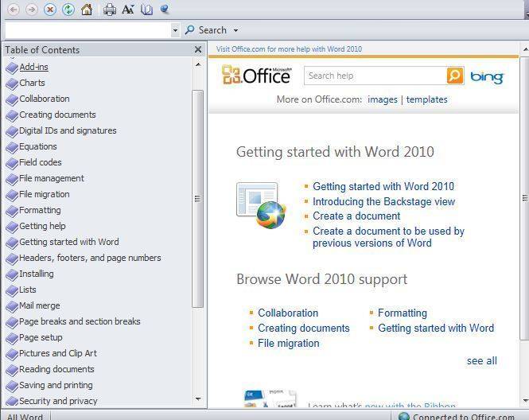Open the Security and privacy book
This screenshot has width=529, height=420.
coord(58,401)
